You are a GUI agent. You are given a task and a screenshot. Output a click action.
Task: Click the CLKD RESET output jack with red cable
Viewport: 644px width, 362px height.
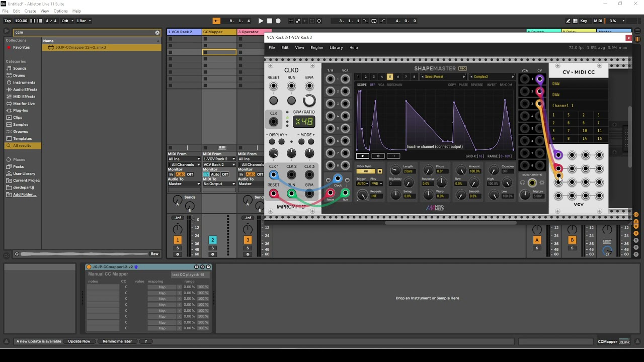273,194
